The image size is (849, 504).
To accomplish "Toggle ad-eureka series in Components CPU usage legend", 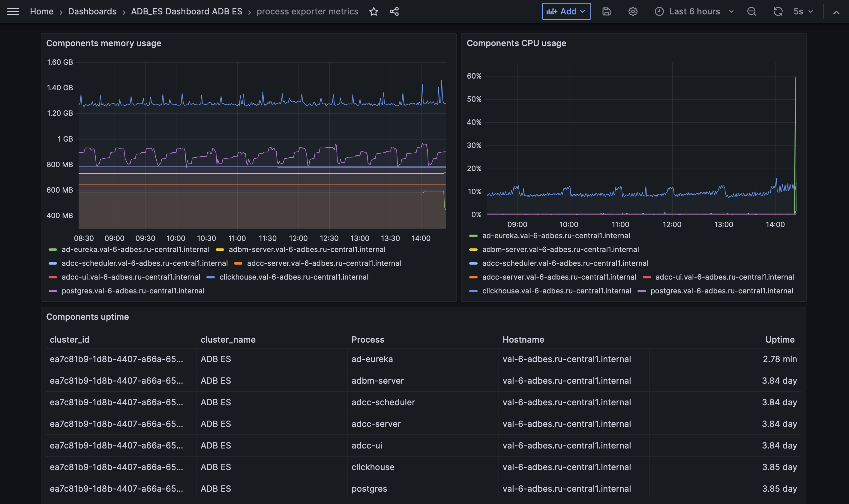I will point(556,235).
